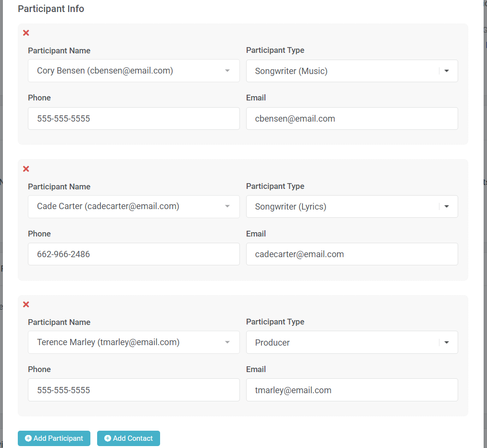Click the phone field containing 662-966-2486
This screenshot has width=487, height=448.
click(134, 254)
